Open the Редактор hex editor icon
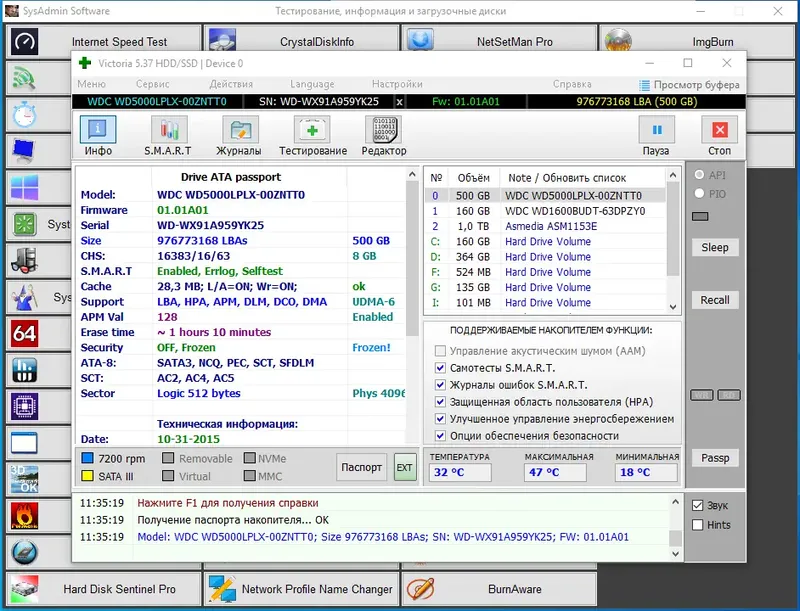The height and width of the screenshot is (611, 800). tap(384, 130)
